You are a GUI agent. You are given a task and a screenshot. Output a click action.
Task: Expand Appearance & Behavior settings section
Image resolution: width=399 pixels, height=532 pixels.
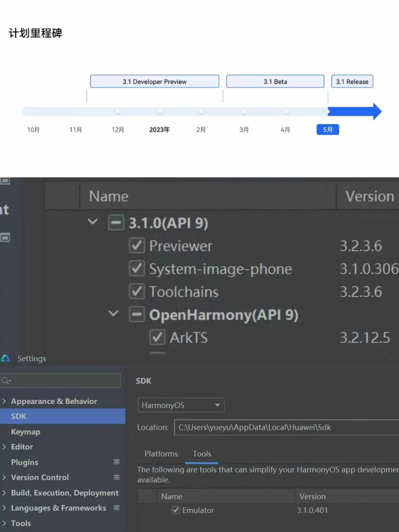[4, 401]
